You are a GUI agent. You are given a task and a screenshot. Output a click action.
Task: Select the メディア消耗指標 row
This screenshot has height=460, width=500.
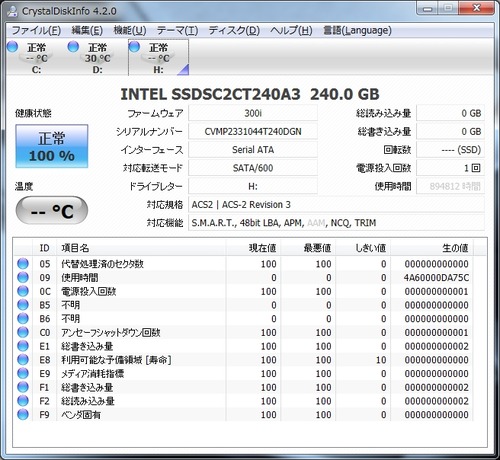[243, 373]
